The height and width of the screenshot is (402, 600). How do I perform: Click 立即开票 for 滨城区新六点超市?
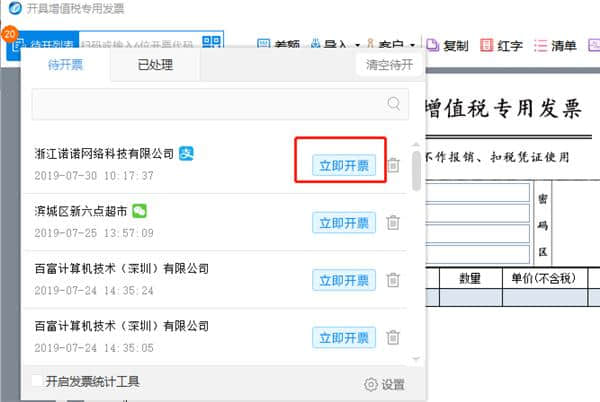344,223
